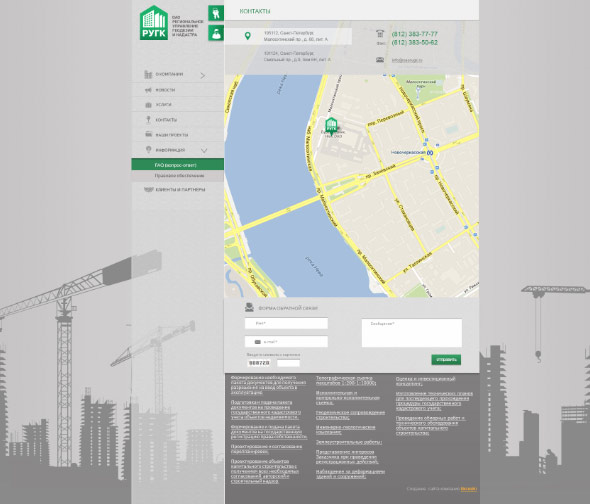Focus the captcha code input field
The height and width of the screenshot is (504, 590).
(x=288, y=363)
